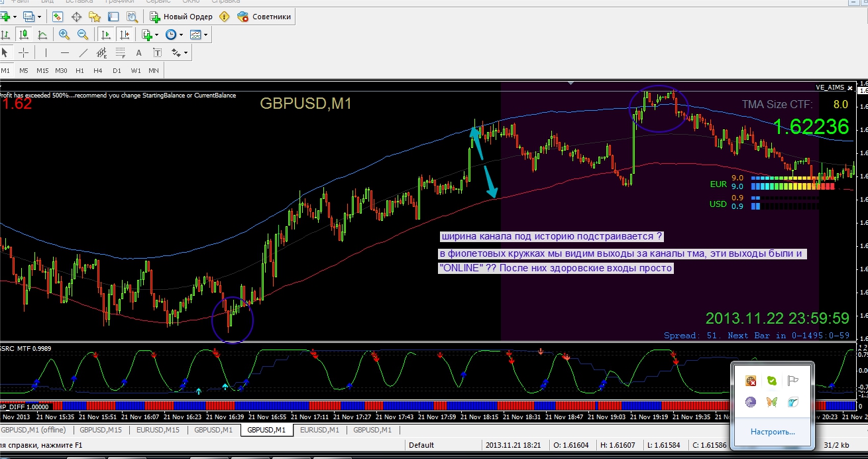868x459 pixels.
Task: Toggle chart shift from right edge
Action: 123,34
